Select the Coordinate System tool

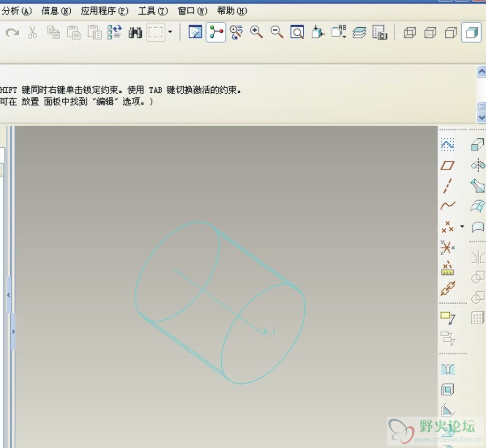448,247
